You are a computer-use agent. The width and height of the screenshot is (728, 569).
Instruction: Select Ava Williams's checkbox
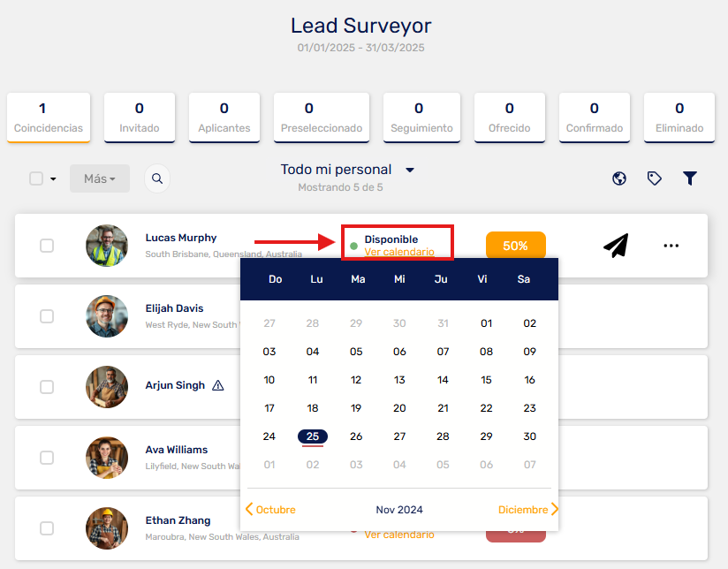47,458
